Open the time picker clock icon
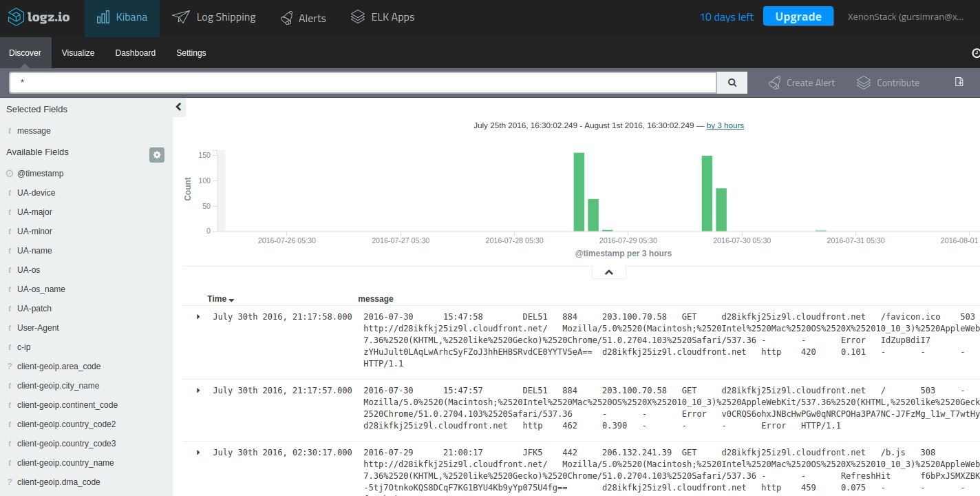 pos(975,53)
